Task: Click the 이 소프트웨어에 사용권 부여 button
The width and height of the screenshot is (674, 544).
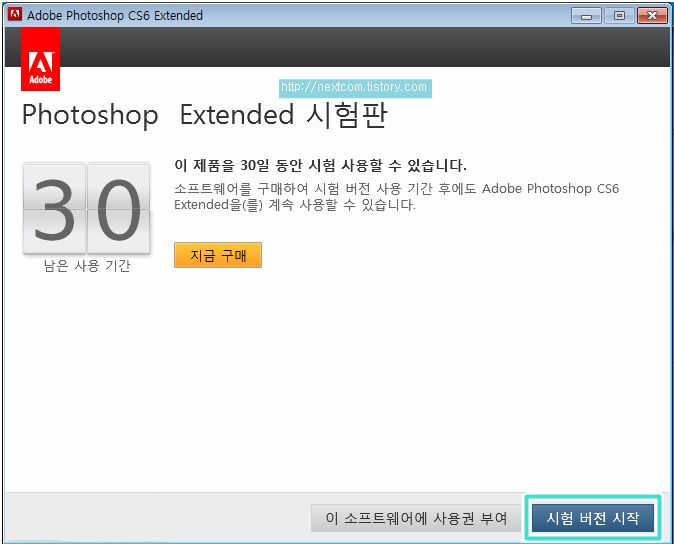Action: coord(416,518)
